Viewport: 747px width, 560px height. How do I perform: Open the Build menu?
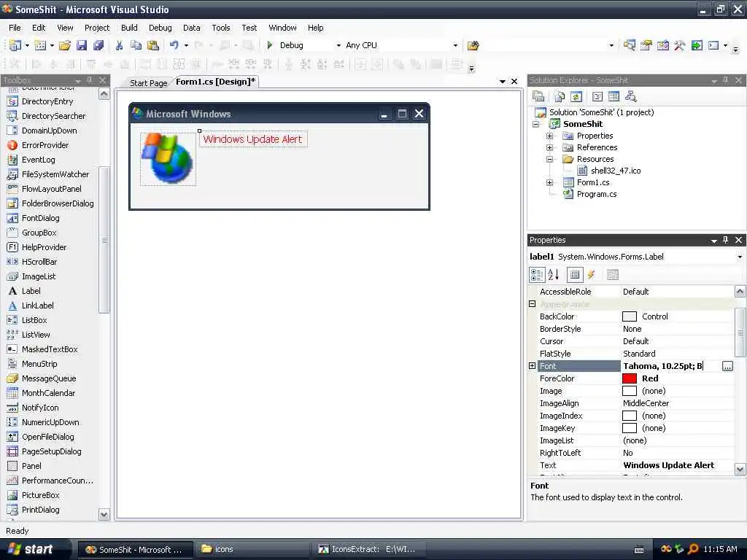[129, 28]
